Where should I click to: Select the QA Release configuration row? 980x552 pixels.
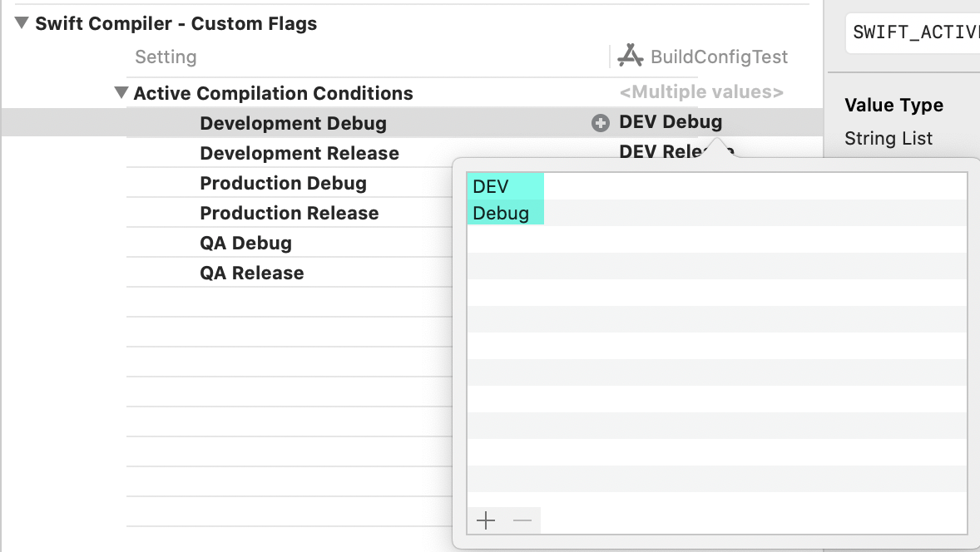[251, 273]
